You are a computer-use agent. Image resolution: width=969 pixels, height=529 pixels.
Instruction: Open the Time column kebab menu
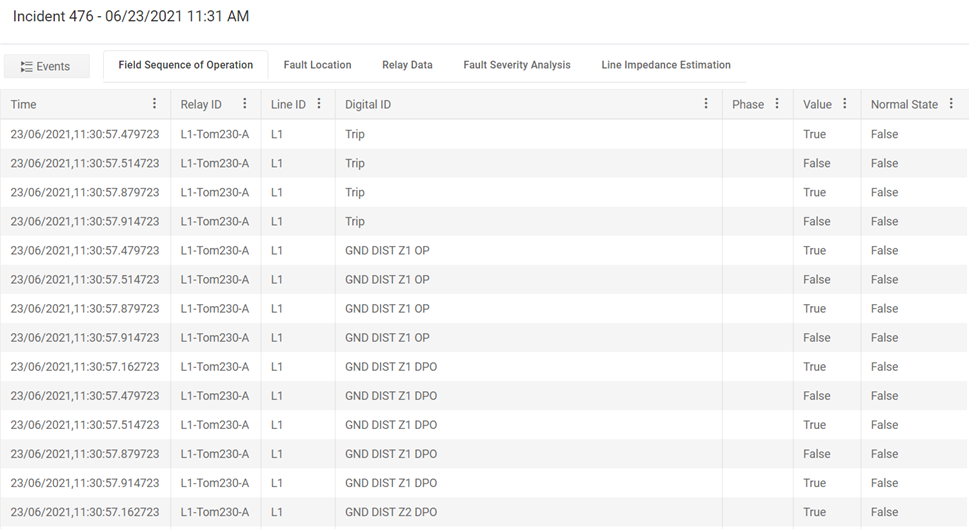pyautogui.click(x=154, y=104)
